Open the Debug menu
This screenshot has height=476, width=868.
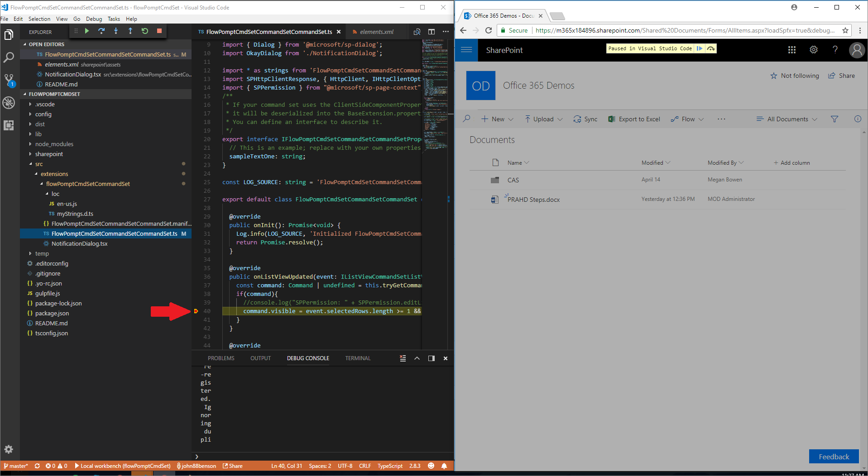94,19
